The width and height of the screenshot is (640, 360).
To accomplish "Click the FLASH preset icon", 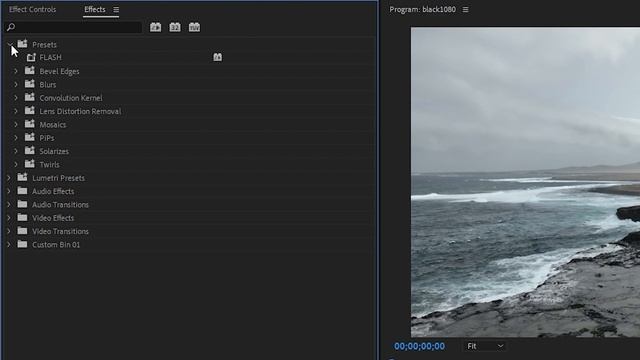I will [x=31, y=58].
